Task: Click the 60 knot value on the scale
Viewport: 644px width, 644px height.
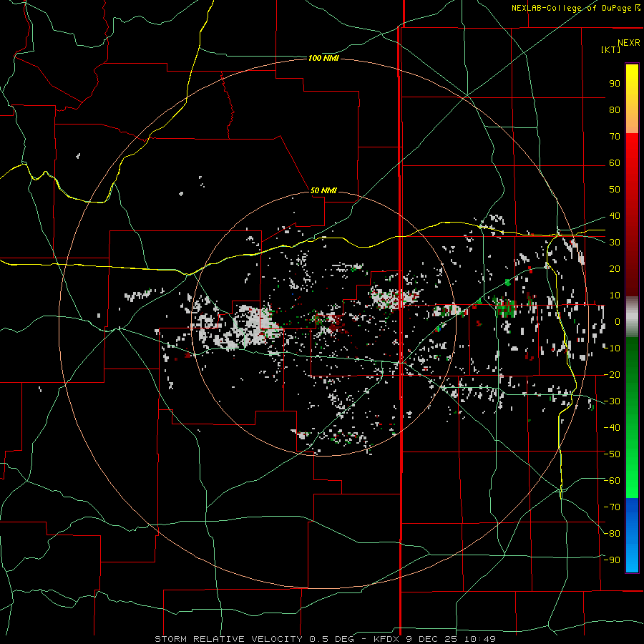Action: point(615,163)
